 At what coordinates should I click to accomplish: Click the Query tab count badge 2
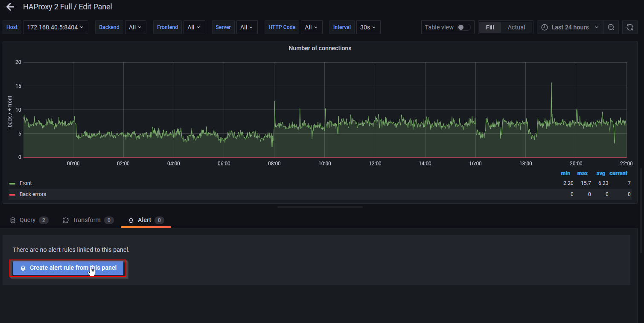pyautogui.click(x=44, y=220)
